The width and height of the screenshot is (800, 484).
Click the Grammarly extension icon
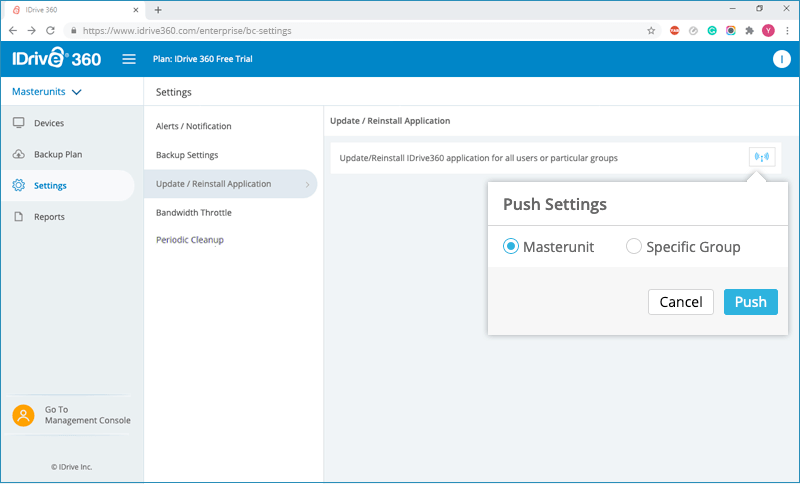pos(712,31)
